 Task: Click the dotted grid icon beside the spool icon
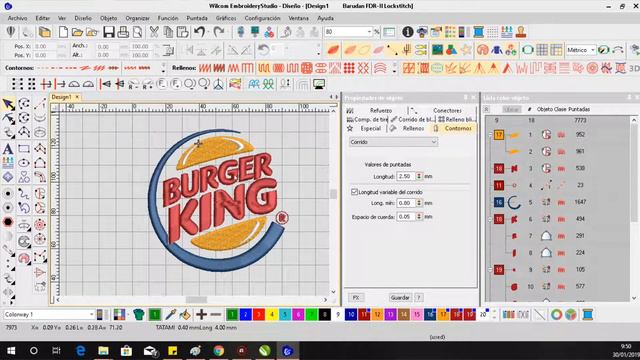click(x=493, y=32)
